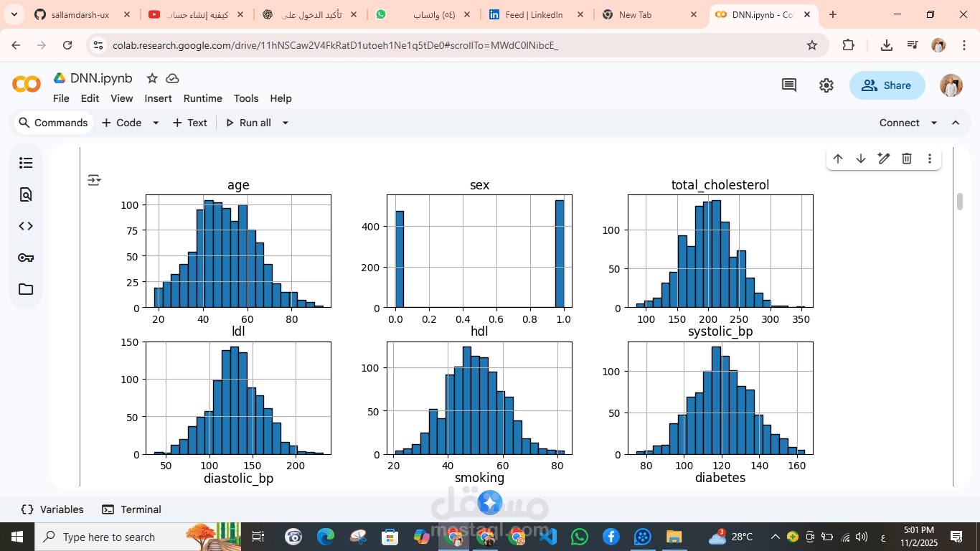Image resolution: width=980 pixels, height=551 pixels.
Task: Open the cell overflow three-dot menu
Action: [x=929, y=158]
